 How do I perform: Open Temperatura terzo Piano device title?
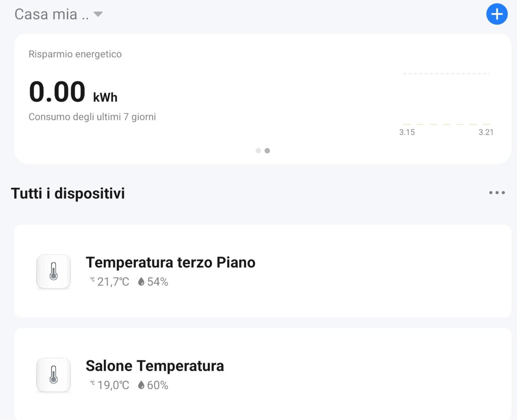point(170,262)
